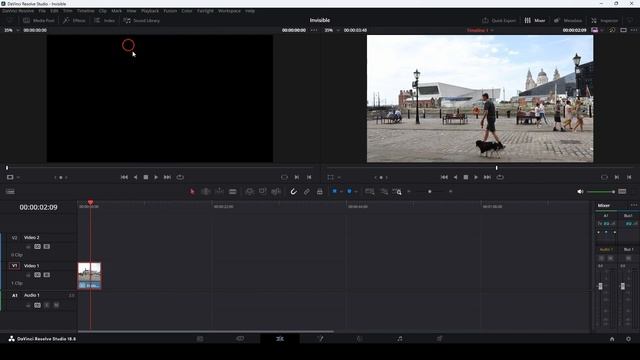This screenshot has width=640, height=360.
Task: Toggle loop in the timeline viewer
Action: [500, 177]
